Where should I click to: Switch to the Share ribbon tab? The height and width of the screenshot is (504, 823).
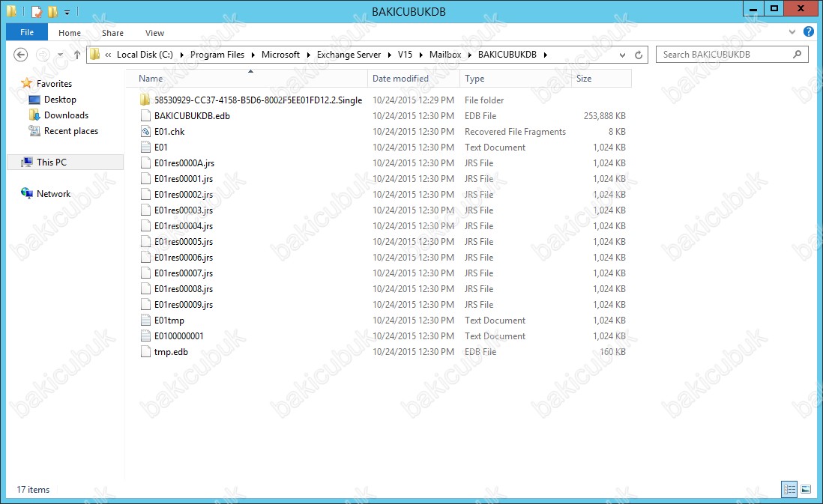point(113,33)
